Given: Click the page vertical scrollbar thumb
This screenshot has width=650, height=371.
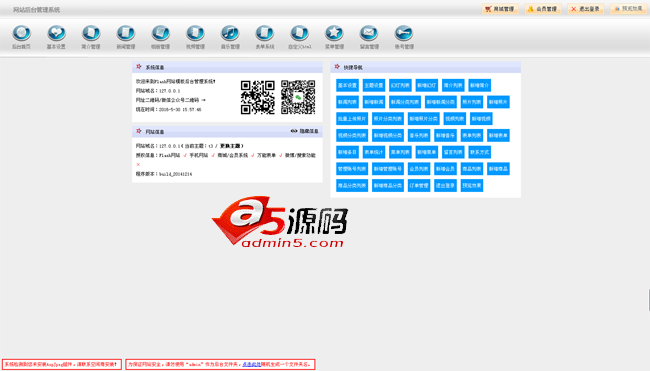Looking at the screenshot, I should [649, 301].
